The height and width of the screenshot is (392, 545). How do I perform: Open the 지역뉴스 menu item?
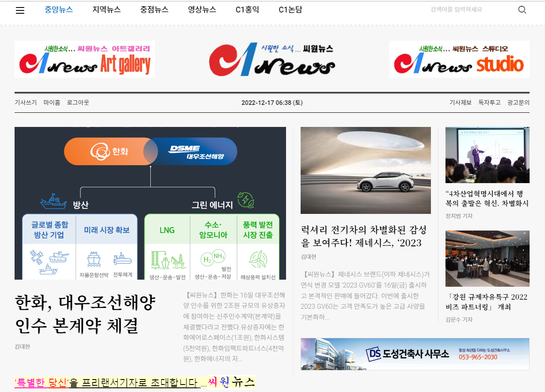pos(107,10)
